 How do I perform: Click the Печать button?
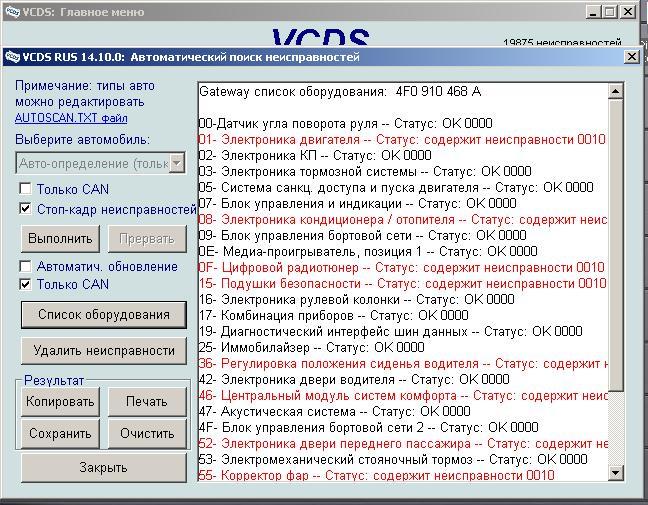click(x=146, y=402)
